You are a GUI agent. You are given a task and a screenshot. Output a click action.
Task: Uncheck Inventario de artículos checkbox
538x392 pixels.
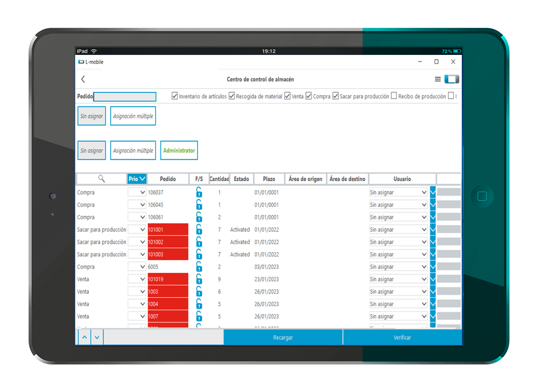click(x=175, y=96)
